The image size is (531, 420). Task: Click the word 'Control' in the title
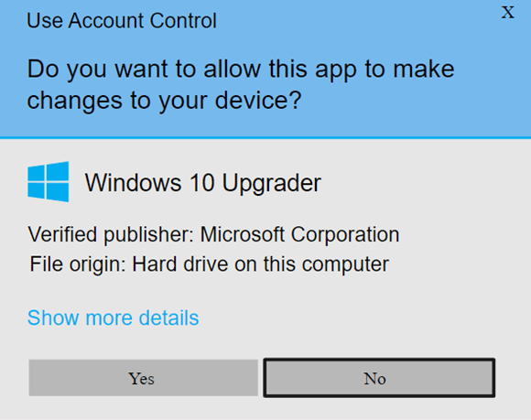[183, 21]
